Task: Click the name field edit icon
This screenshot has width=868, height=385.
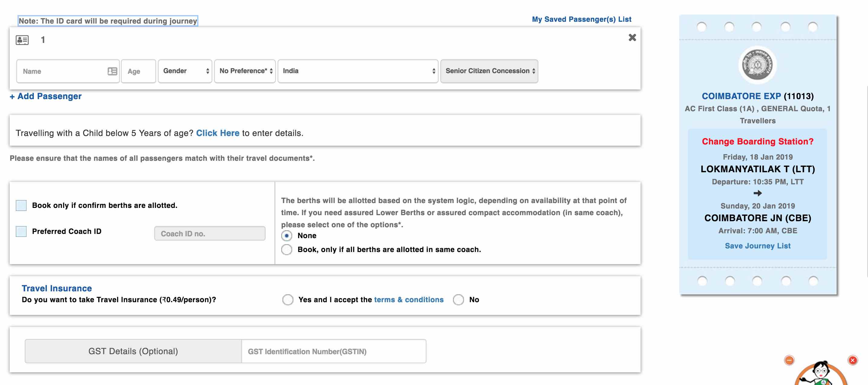Action: tap(111, 71)
